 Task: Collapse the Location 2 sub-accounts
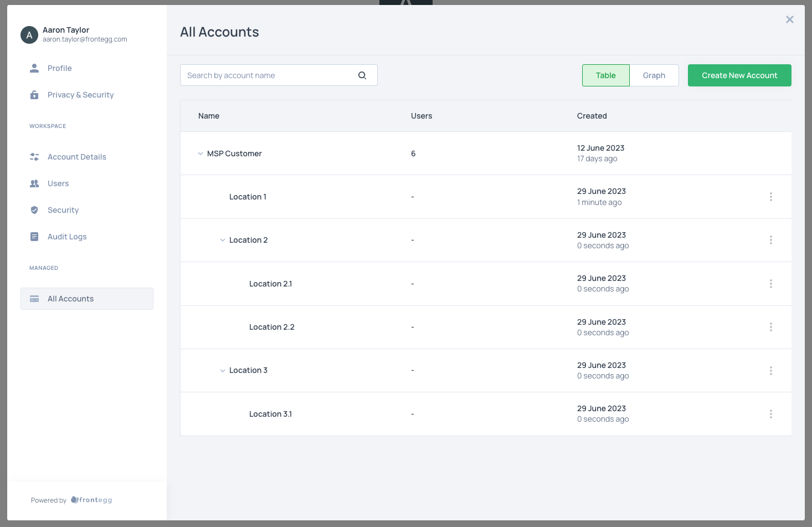pyautogui.click(x=223, y=240)
